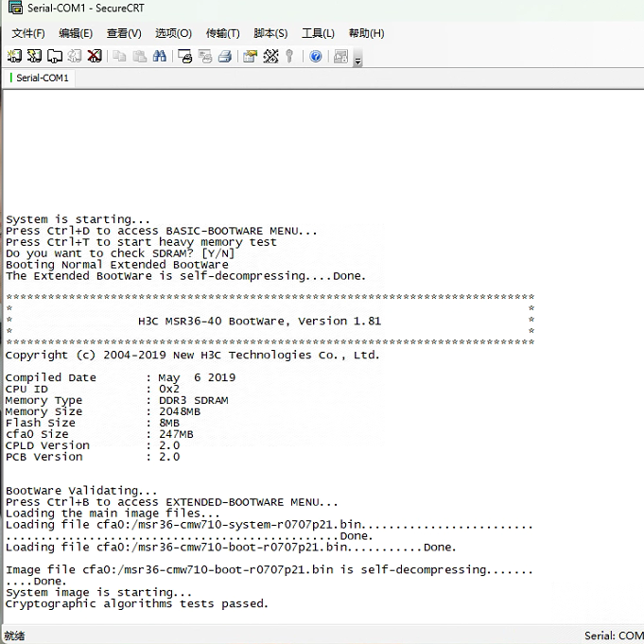Click the msr36-cmw710-system-r0707p21.bin loading line
The image size is (644, 644).
pyautogui.click(x=270, y=525)
